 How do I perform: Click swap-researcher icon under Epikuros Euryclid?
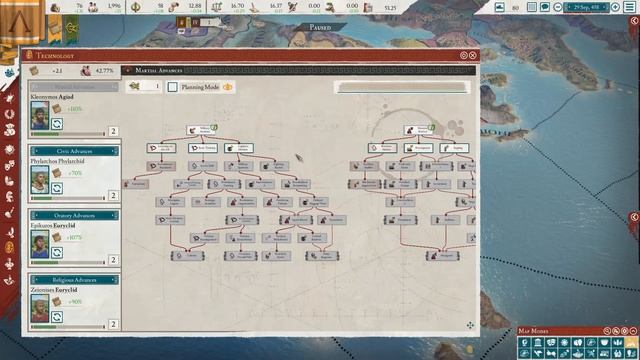click(57, 253)
